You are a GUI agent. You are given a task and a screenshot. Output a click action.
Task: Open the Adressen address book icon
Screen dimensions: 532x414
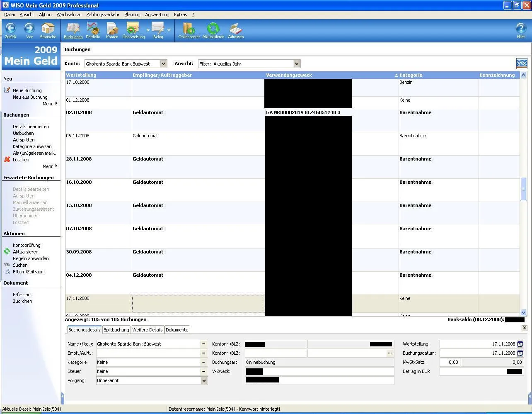236,29
